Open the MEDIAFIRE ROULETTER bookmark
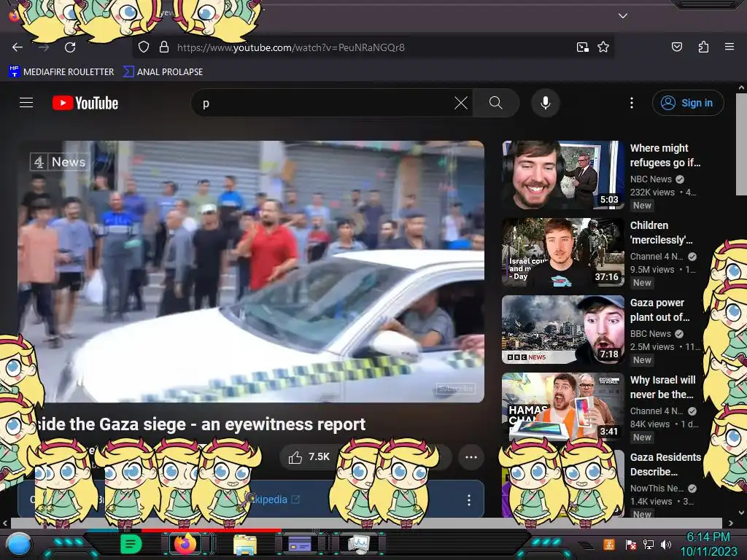The width and height of the screenshot is (747, 560). [x=61, y=72]
